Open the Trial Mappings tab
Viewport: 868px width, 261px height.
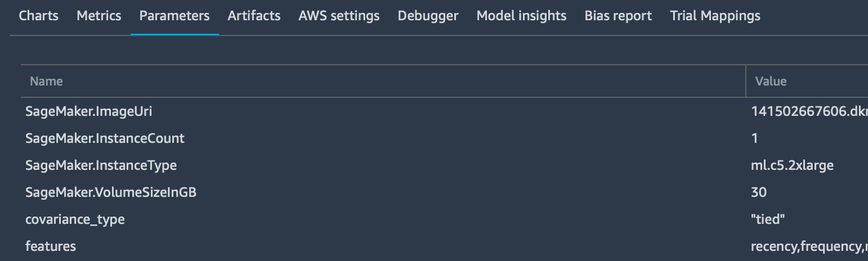715,16
